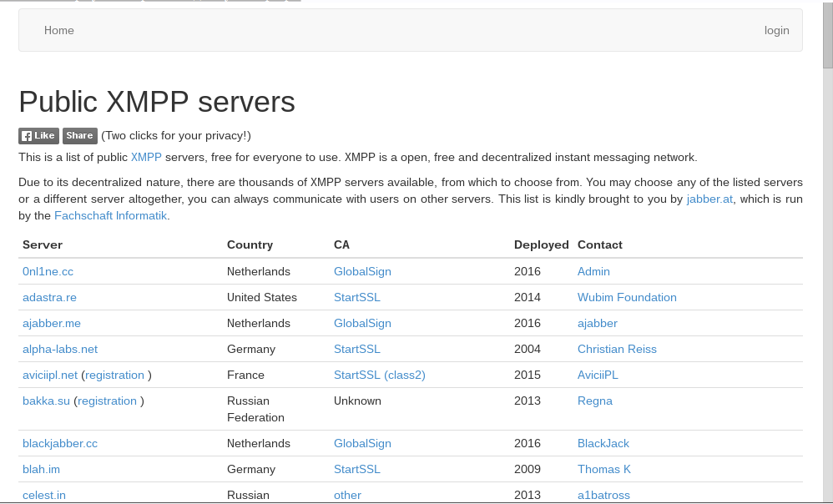Click the CA column header
The height and width of the screenshot is (504, 833).
[341, 244]
